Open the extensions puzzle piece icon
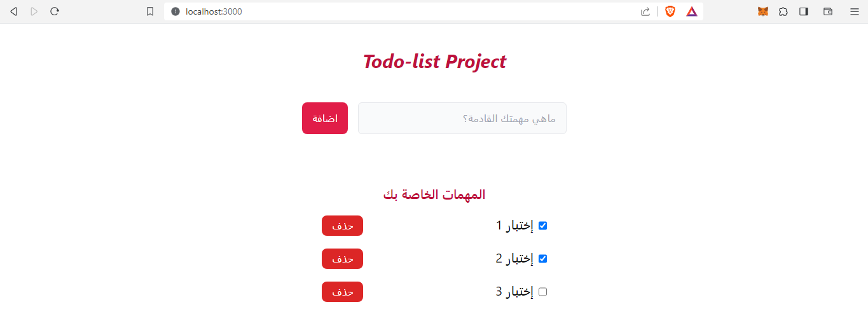Viewport: 868px width, 314px height. (783, 11)
